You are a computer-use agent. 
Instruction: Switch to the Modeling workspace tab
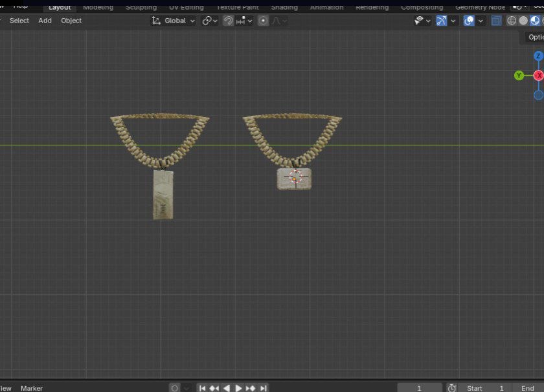(98, 7)
